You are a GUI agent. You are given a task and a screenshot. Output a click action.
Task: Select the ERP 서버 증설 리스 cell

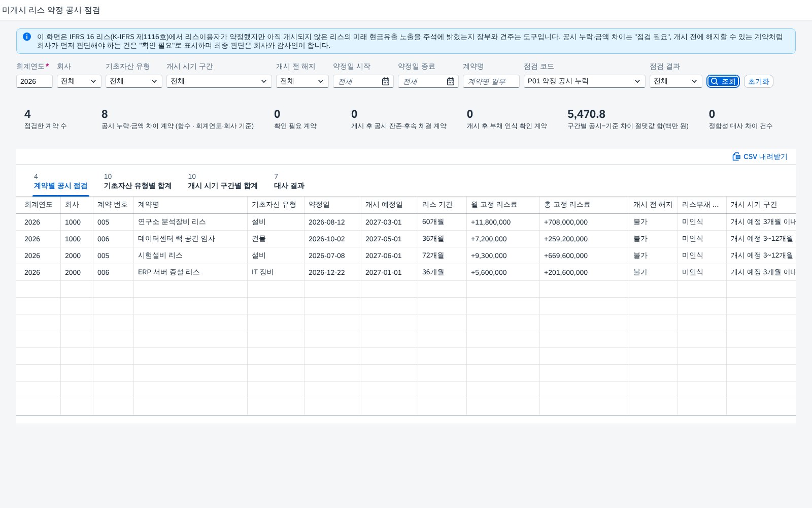(190, 272)
